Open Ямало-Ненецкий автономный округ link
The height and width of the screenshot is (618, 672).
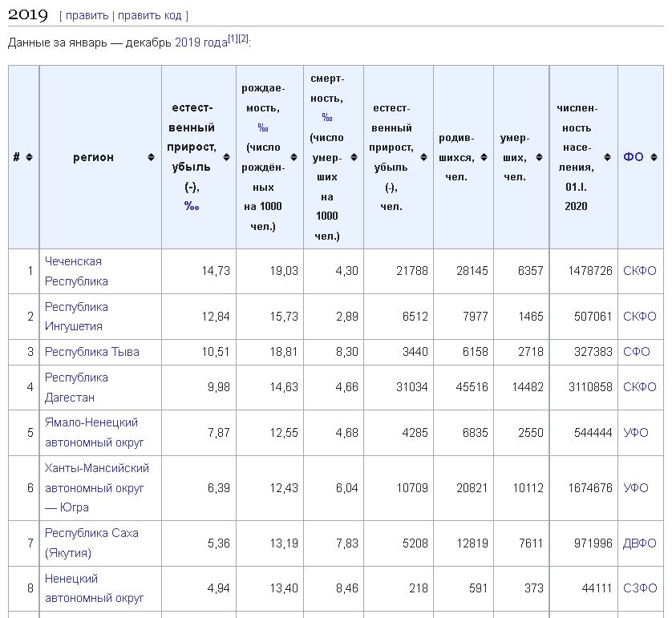pyautogui.click(x=95, y=433)
